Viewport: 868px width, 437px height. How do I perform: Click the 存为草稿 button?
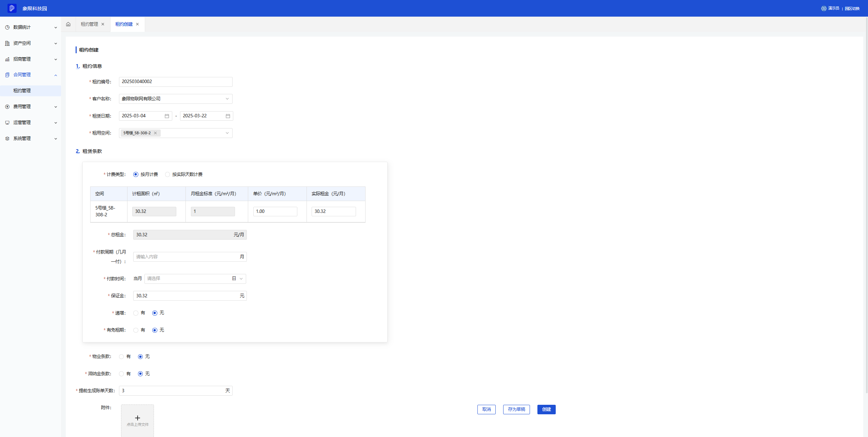(x=516, y=410)
